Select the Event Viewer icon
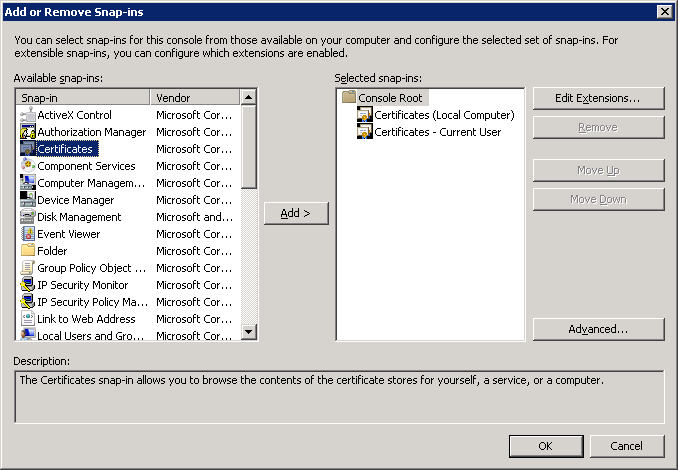Viewport: 678px width, 470px height. pyautogui.click(x=28, y=234)
